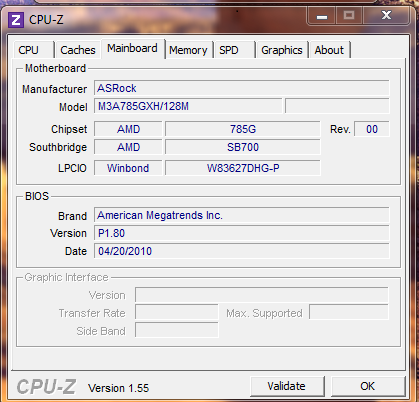Viewport: 419px width, 402px height.
Task: Click the 04/20/2010 BIOS date value
Action: click(241, 251)
